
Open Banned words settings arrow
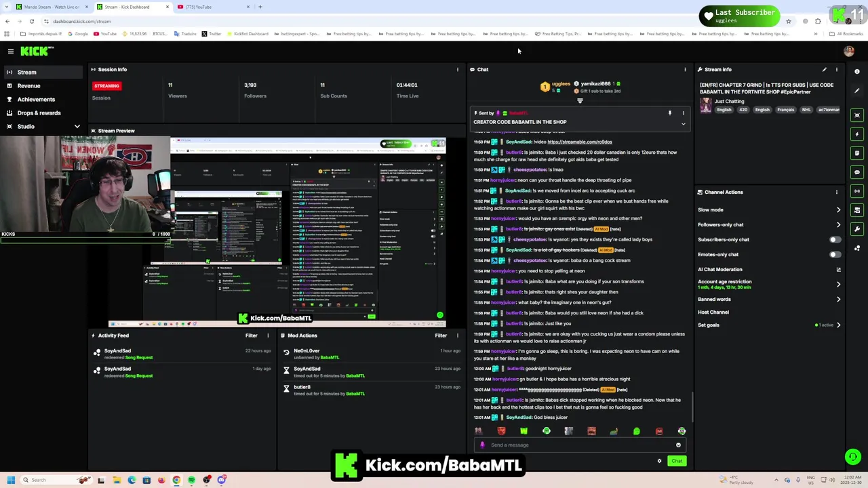(x=839, y=299)
